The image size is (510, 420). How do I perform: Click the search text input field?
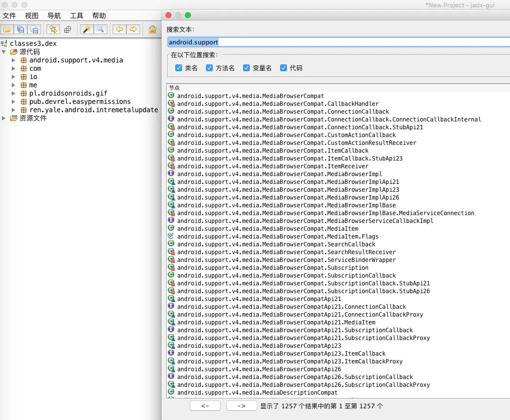338,42
